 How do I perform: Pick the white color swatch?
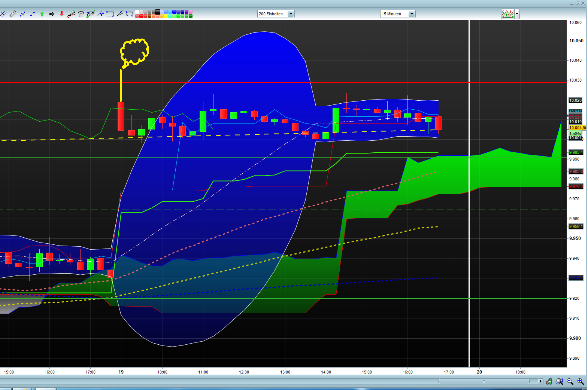(137, 12)
